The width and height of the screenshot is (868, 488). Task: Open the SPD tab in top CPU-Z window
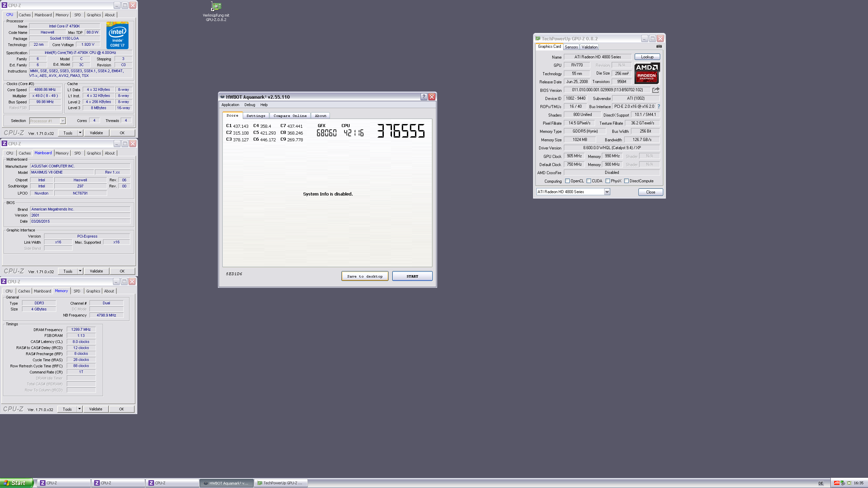coord(78,15)
